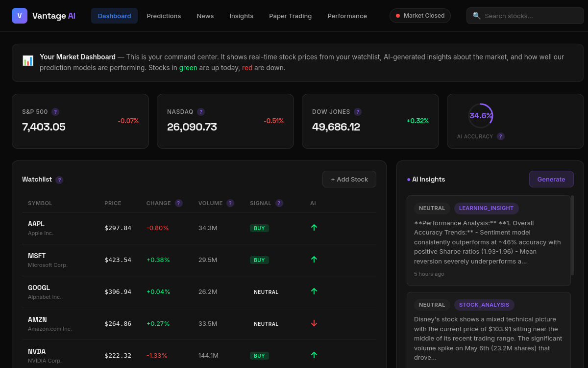The width and height of the screenshot is (588, 368).
Task: Click AMZN's NEUTRAL signal badge
Action: click(266, 324)
